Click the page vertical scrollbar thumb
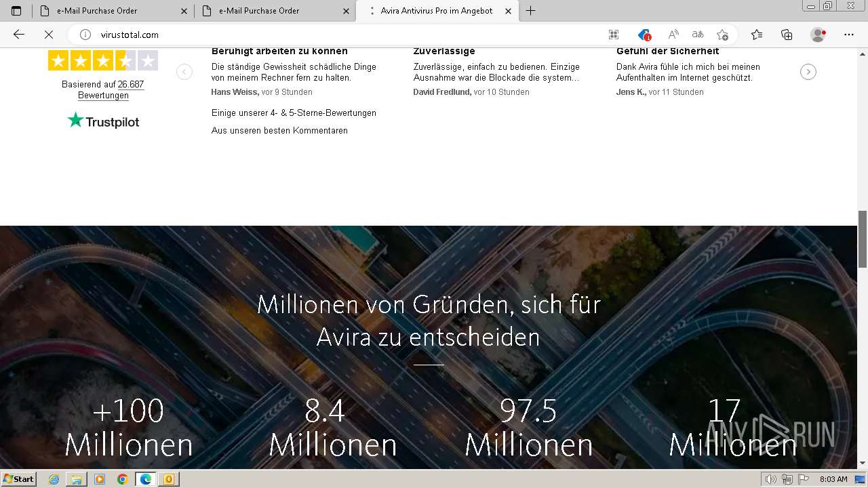The width and height of the screenshot is (868, 488). [x=863, y=239]
